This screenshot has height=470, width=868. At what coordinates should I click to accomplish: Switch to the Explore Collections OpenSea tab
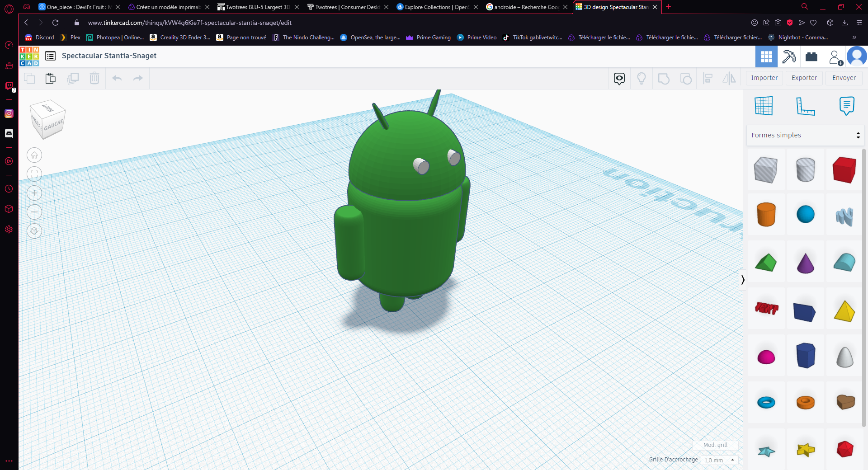coord(434,7)
